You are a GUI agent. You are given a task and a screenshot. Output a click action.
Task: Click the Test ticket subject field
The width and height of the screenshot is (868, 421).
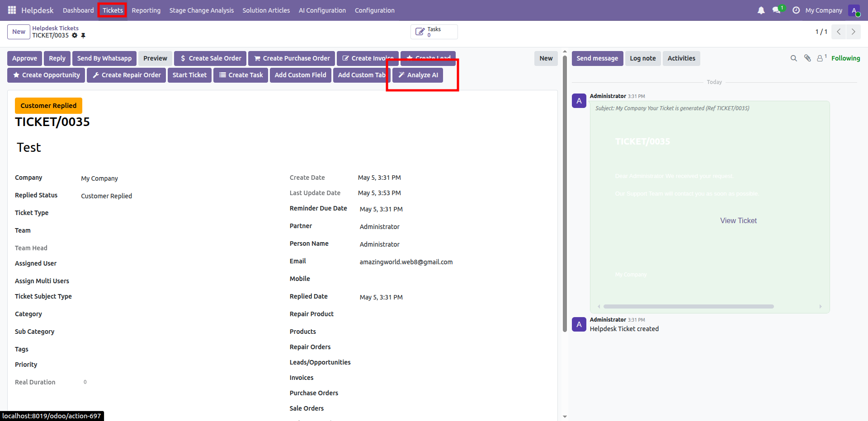(x=282, y=147)
